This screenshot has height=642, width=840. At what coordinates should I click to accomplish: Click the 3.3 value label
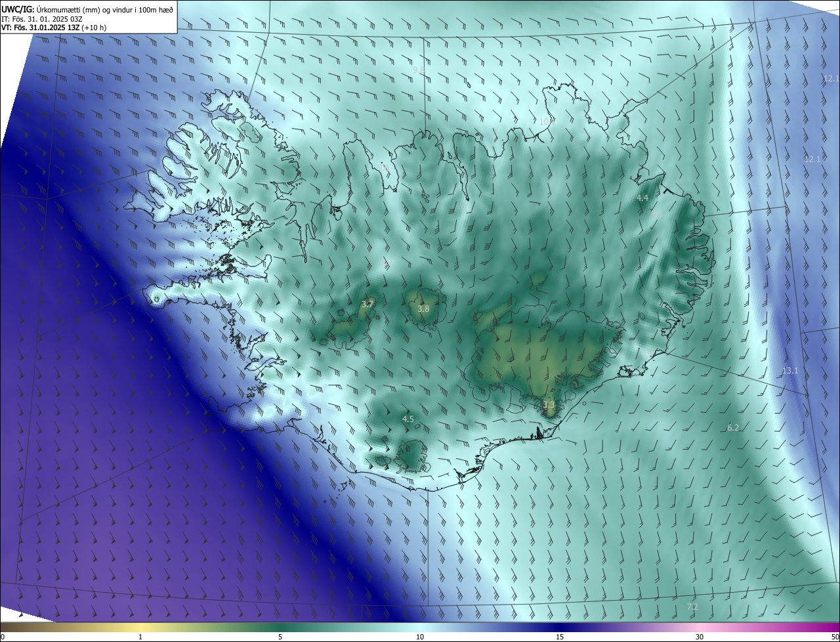pyautogui.click(x=549, y=405)
